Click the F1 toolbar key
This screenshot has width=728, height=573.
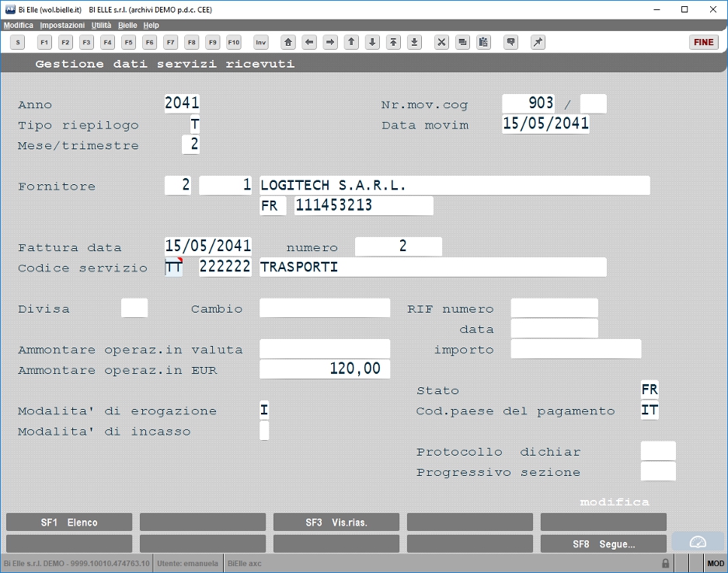coord(44,42)
